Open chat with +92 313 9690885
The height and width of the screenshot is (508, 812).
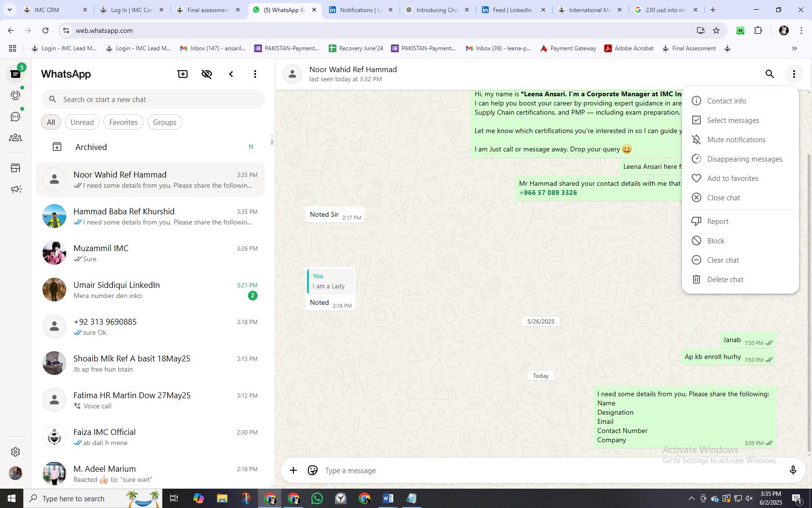(150, 327)
